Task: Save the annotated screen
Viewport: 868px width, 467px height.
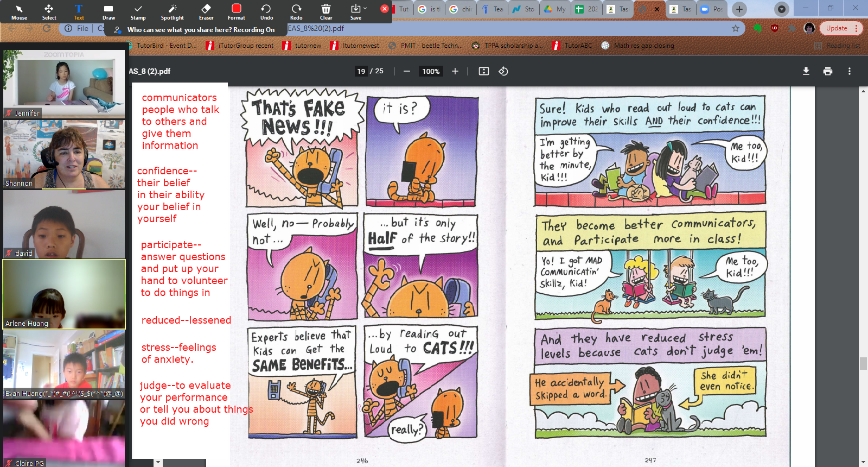Action: coord(355,12)
